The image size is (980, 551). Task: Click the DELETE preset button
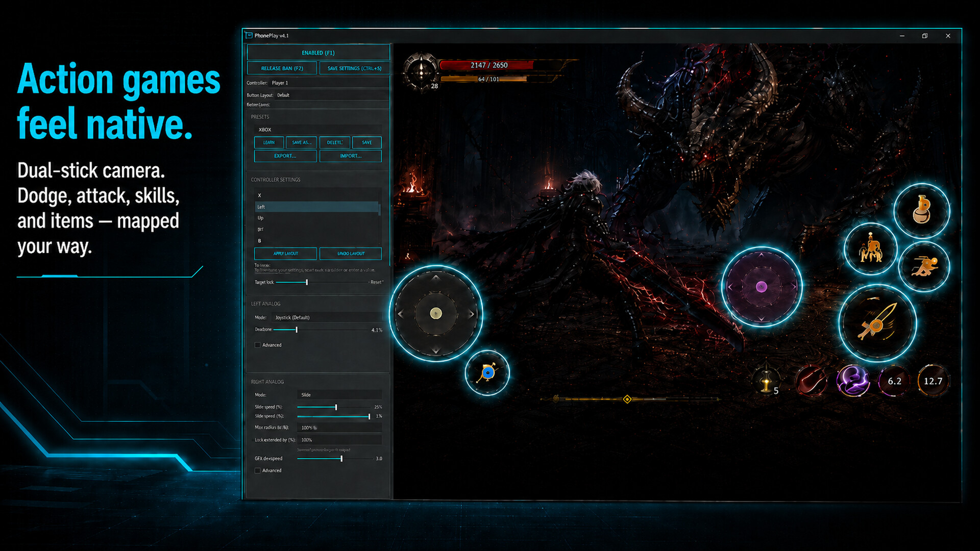coord(335,142)
